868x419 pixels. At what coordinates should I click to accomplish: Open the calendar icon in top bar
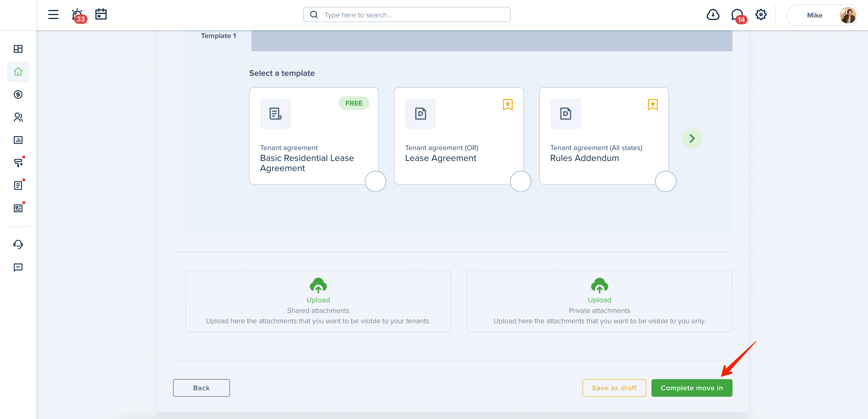(x=101, y=14)
